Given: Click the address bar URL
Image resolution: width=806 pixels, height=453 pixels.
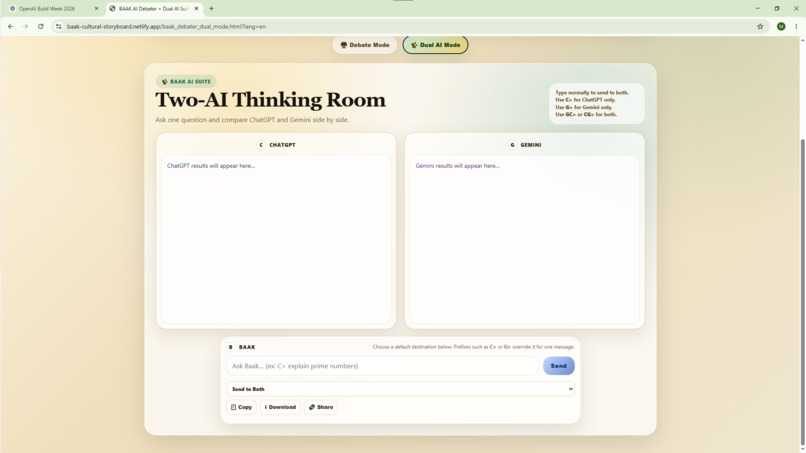Looking at the screenshot, I should click(166, 26).
